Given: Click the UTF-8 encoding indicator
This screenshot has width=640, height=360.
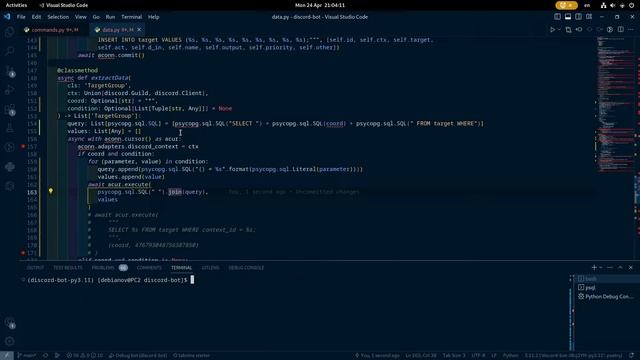Looking at the screenshot, I should tap(478, 356).
